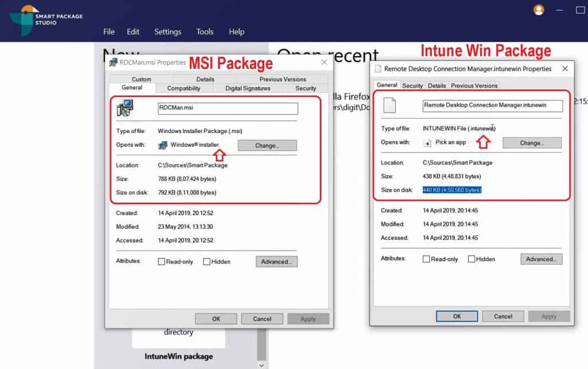588x369 pixels.
Task: Click OK in RDCMan.msi Properties
Action: coord(216,319)
